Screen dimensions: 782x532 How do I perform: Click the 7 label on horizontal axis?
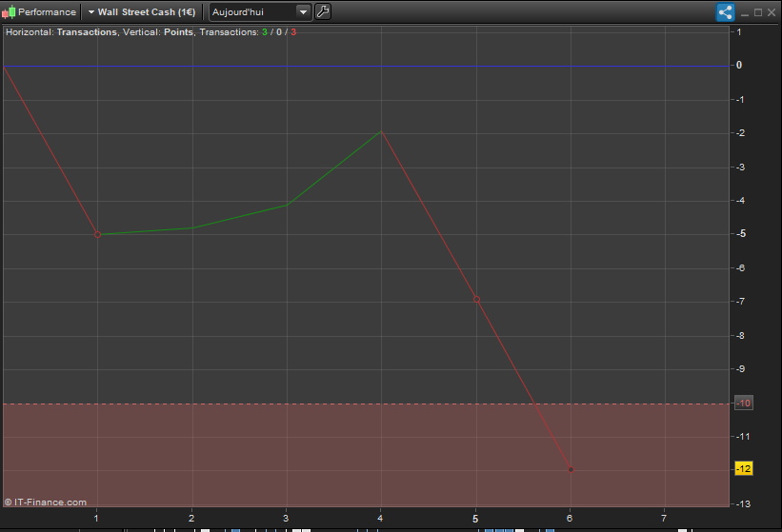click(664, 518)
